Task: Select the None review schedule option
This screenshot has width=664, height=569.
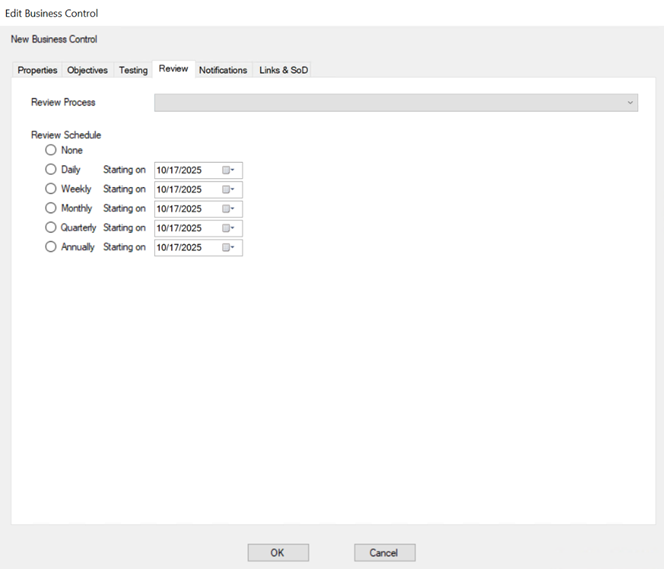Action: click(51, 150)
